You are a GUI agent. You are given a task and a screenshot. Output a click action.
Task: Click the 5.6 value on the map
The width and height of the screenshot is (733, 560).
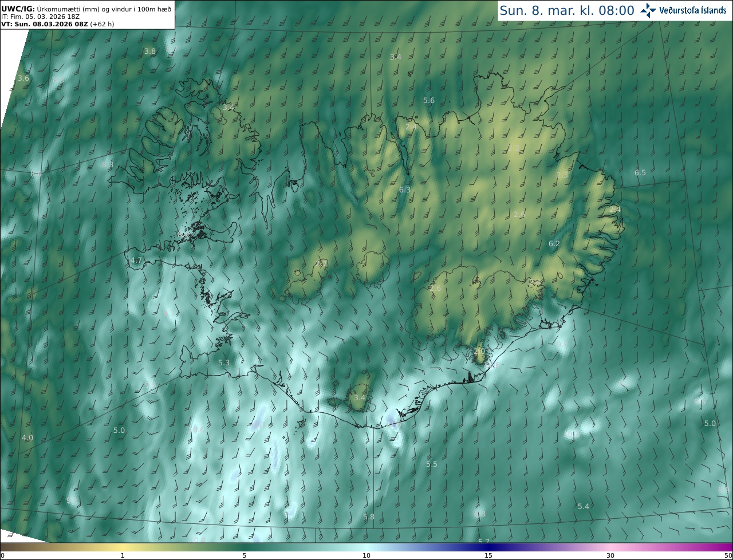(429, 100)
